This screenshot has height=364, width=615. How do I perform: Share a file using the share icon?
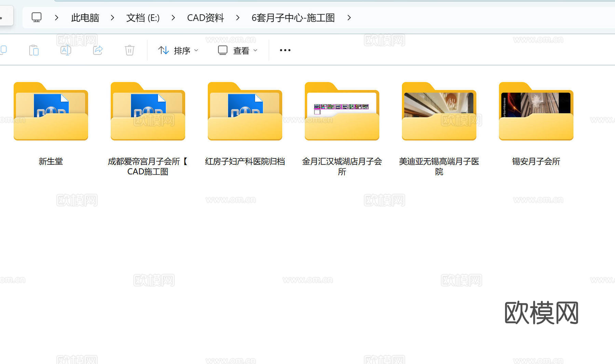[x=98, y=50]
